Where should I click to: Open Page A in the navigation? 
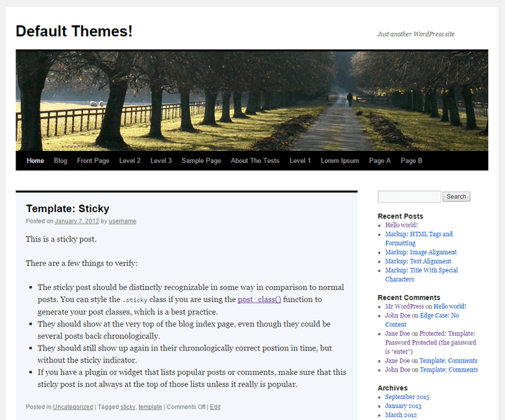(x=380, y=161)
